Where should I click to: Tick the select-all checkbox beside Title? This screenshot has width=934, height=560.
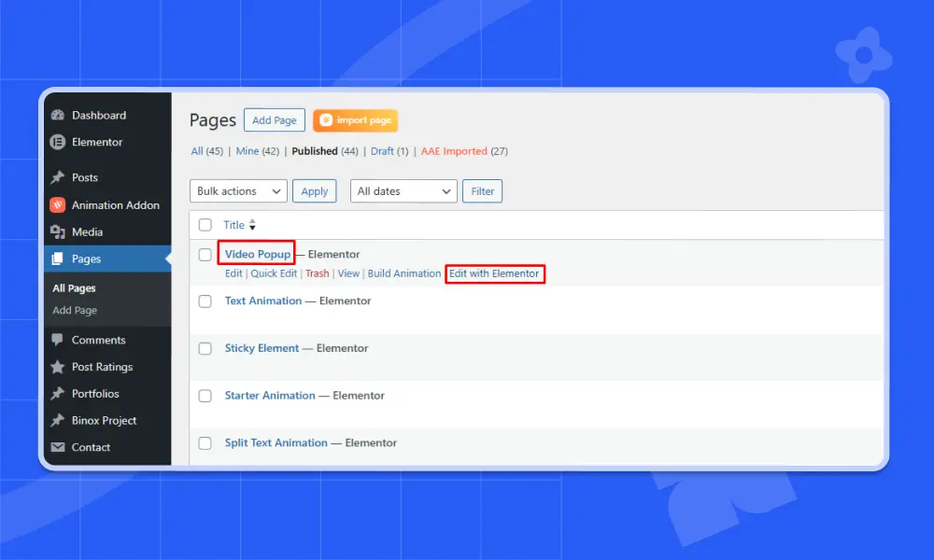[205, 225]
